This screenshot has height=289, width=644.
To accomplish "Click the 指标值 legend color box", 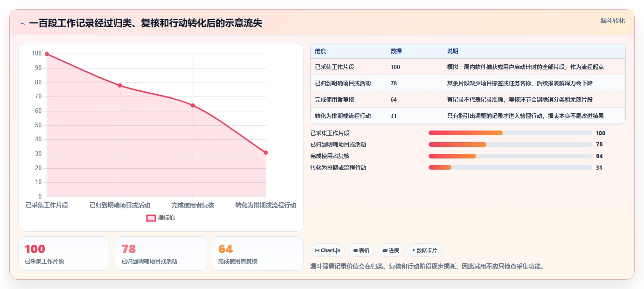I will [151, 218].
